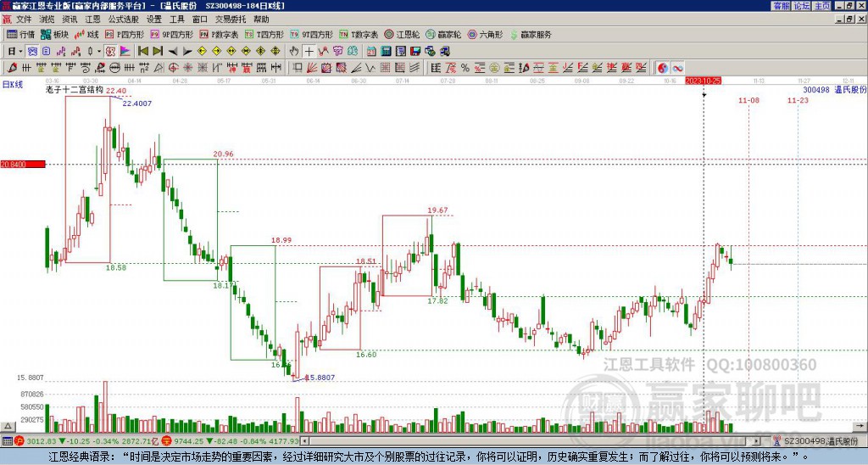Open the 六角形 hexagon tool
Screen dimensions: 868x465
coord(485,34)
